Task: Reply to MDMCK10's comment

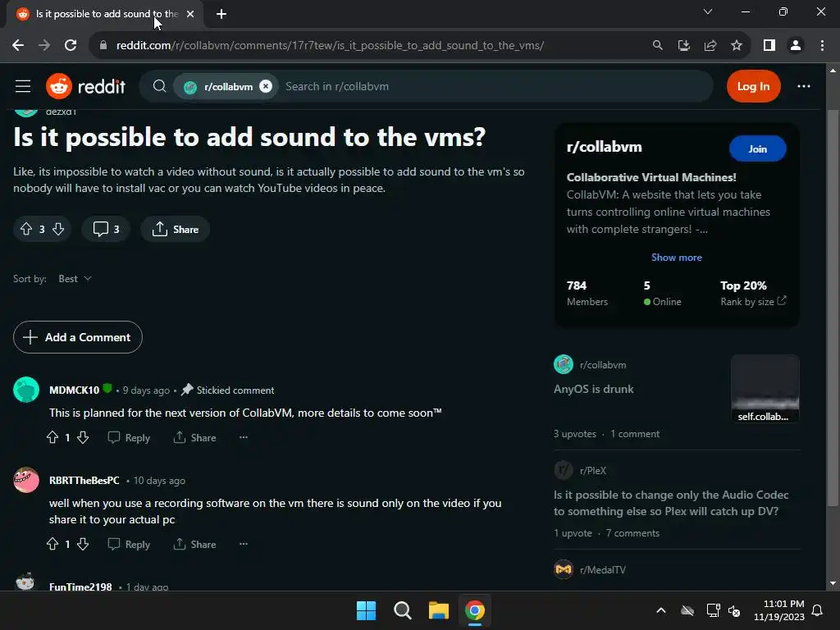Action: coord(129,438)
